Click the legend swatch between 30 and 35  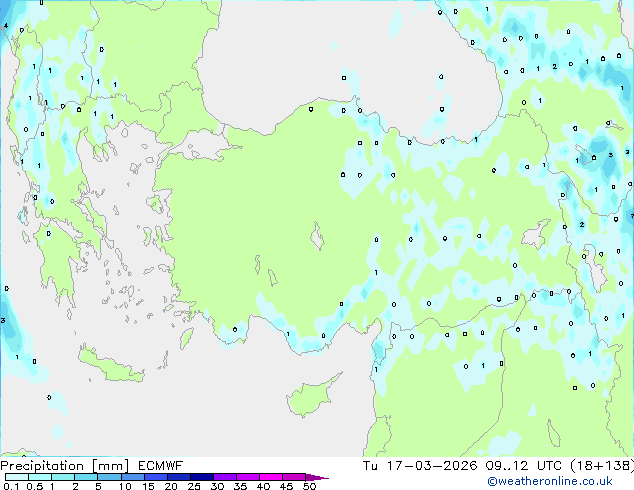225,477
